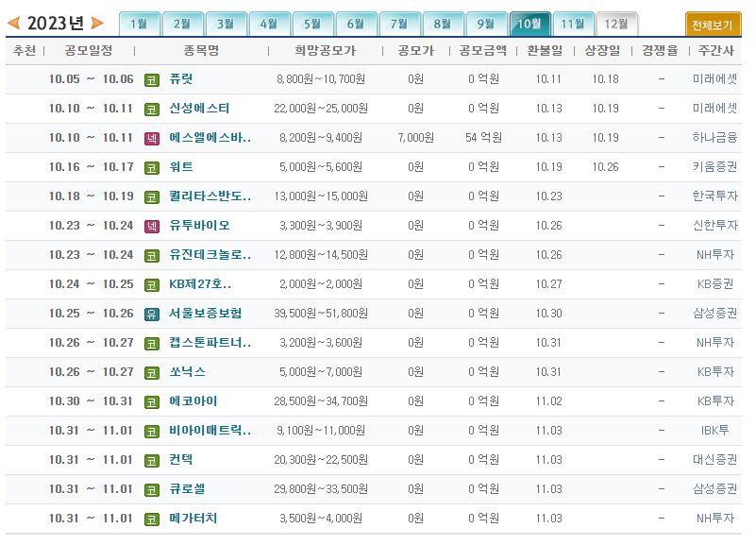The width and height of the screenshot is (756, 545).
Task: Open the 캡스톤파트너.. stock link
Action: 210,343
